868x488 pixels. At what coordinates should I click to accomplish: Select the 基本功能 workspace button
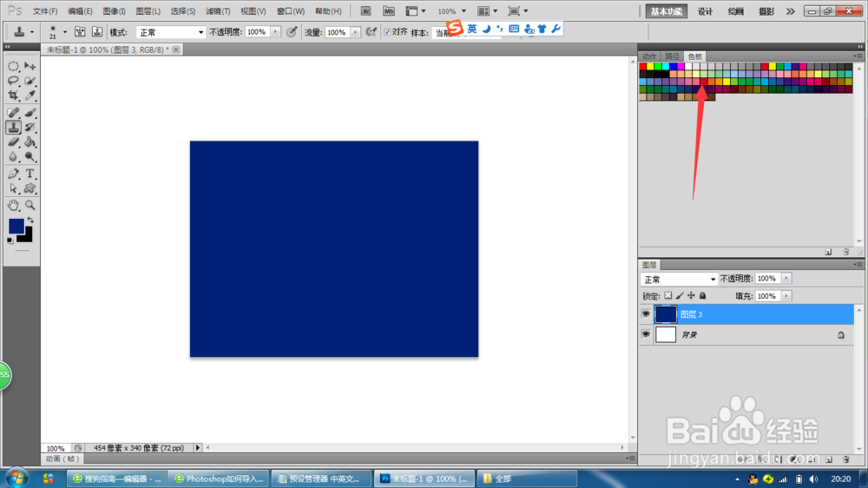667,11
